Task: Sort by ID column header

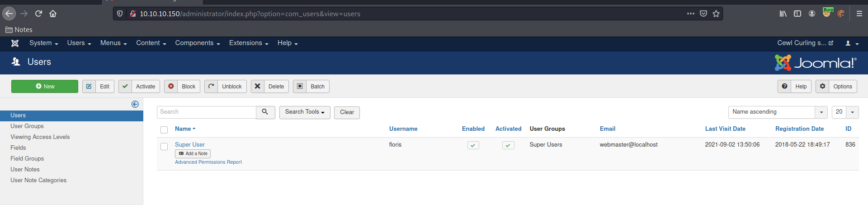Action: 849,129
